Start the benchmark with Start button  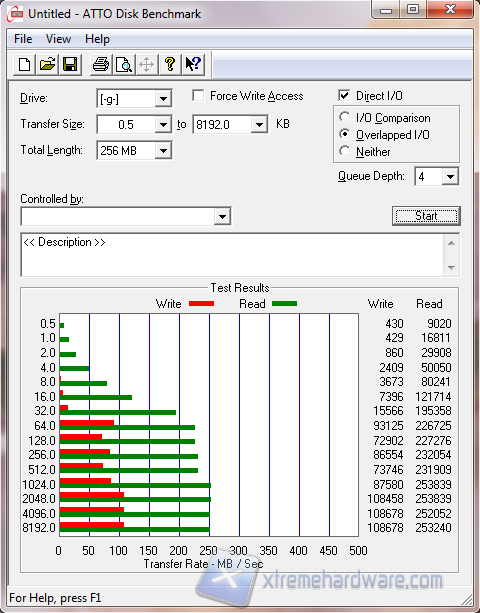[426, 216]
